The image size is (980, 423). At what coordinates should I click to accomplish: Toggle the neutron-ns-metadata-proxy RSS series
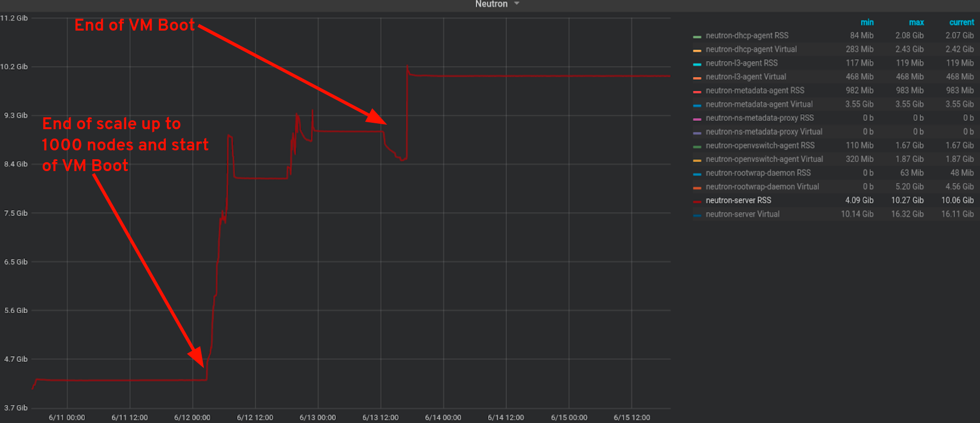coord(759,118)
